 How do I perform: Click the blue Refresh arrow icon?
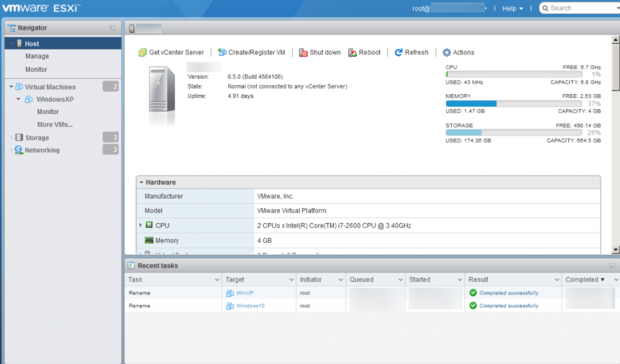398,52
